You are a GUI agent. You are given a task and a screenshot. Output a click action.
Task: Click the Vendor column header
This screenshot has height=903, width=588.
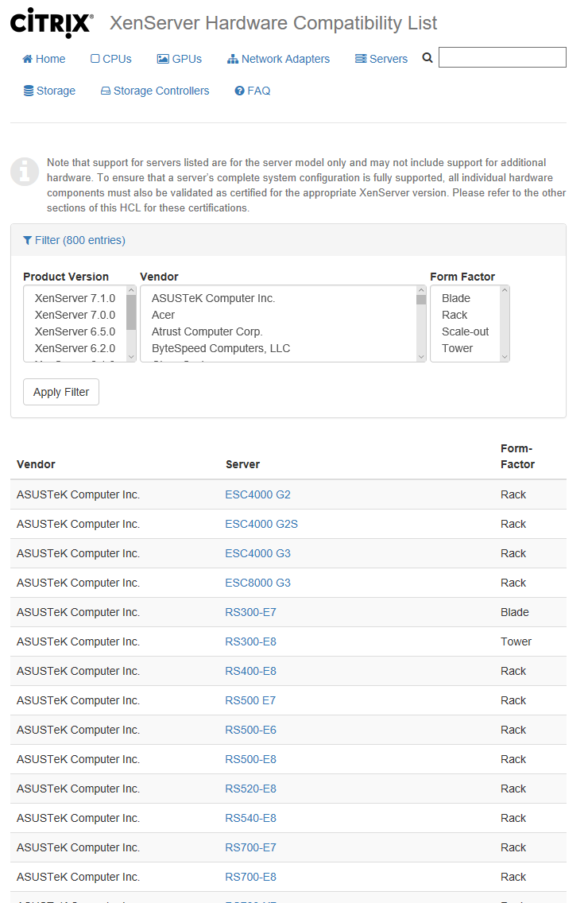point(36,464)
